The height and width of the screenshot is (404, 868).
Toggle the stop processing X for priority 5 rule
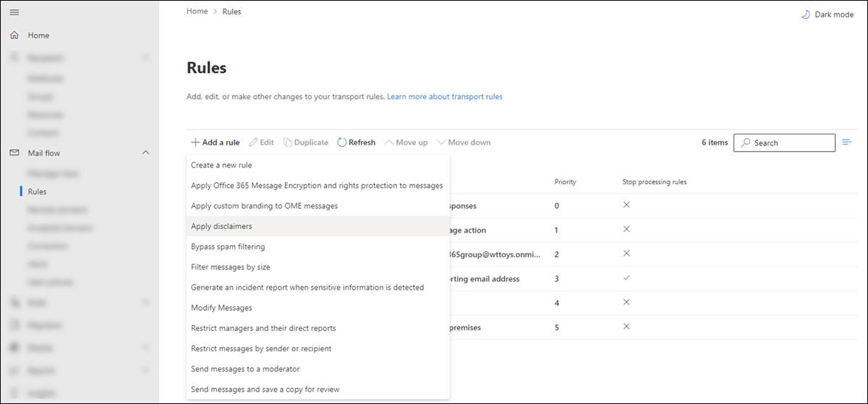click(626, 327)
